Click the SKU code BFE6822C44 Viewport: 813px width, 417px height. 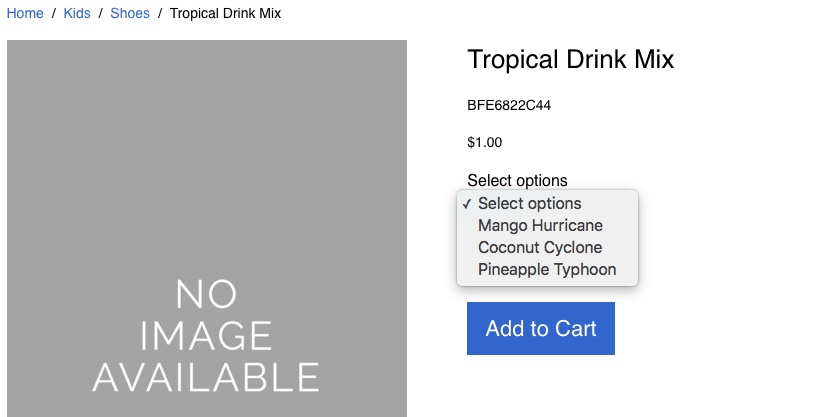pos(509,105)
